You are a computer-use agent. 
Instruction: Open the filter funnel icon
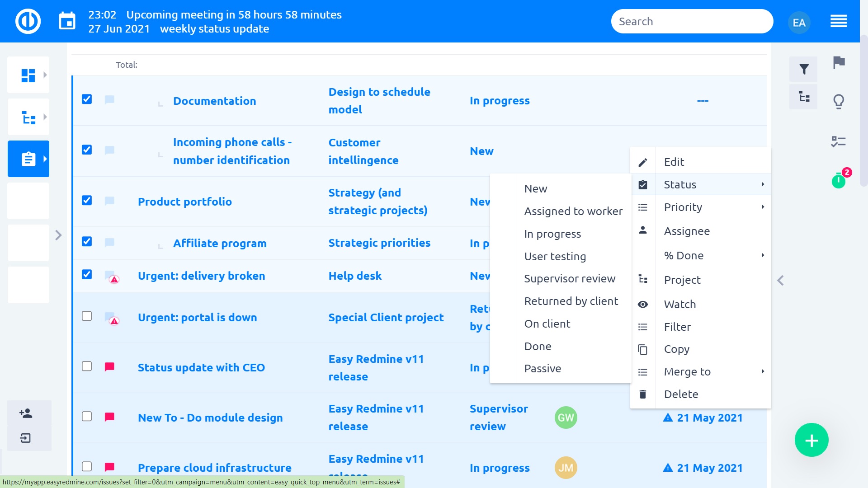click(x=803, y=69)
